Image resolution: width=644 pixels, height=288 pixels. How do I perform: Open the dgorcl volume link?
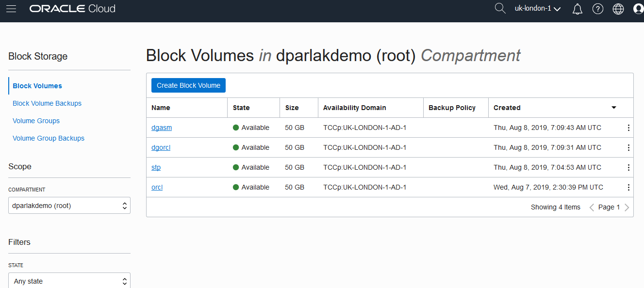tap(161, 148)
